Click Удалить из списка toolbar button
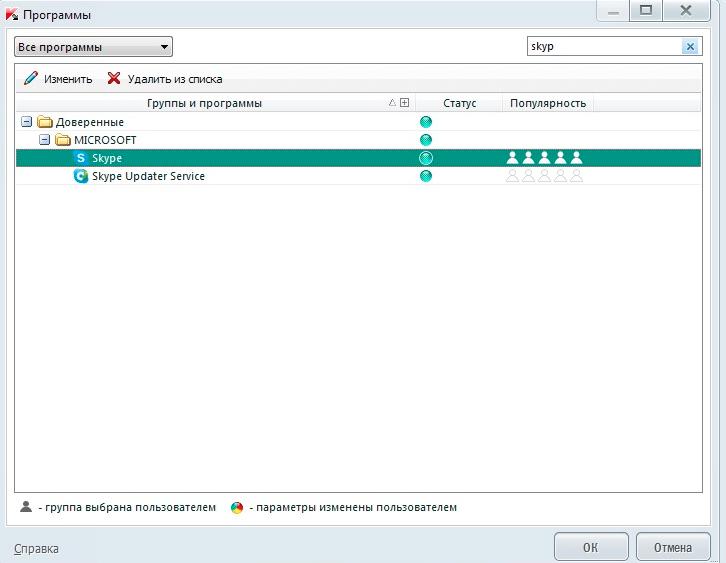Image resolution: width=726 pixels, height=563 pixels. click(x=165, y=79)
